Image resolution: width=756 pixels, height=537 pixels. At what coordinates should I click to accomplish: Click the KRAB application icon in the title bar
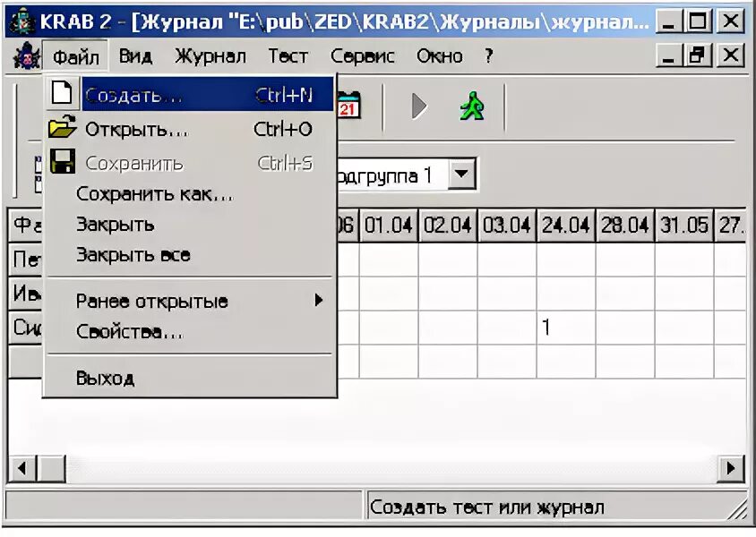[x=21, y=21]
